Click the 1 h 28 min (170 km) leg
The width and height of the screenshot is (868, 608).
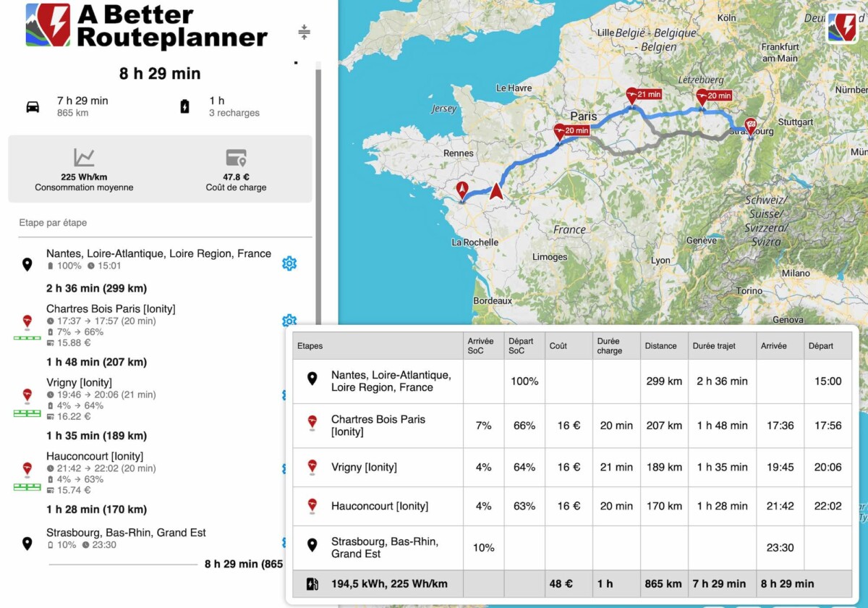click(x=96, y=510)
